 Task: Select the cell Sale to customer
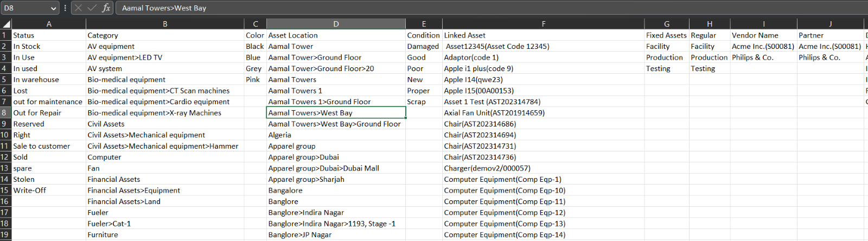pyautogui.click(x=49, y=146)
